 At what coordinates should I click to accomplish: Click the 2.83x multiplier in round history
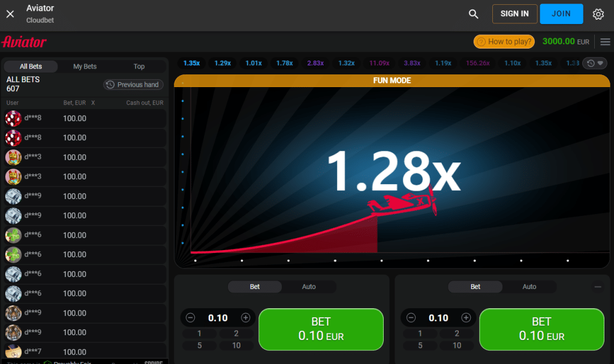(315, 63)
